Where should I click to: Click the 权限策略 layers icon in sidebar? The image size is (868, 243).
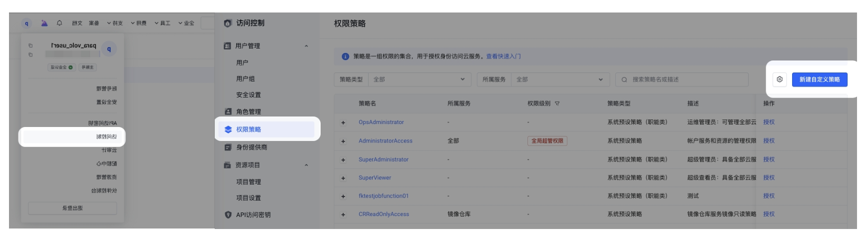pyautogui.click(x=228, y=129)
